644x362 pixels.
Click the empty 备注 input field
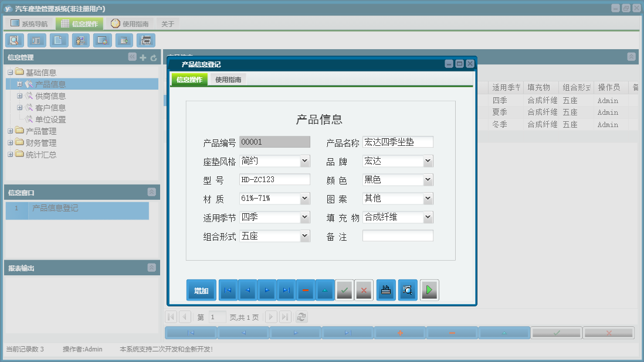(398, 235)
